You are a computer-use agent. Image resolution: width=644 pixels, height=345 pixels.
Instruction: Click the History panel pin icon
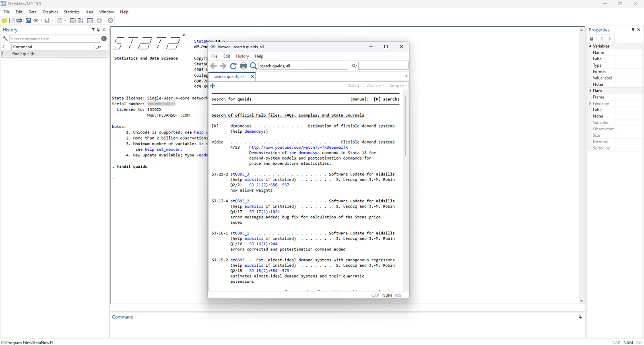[x=99, y=30]
